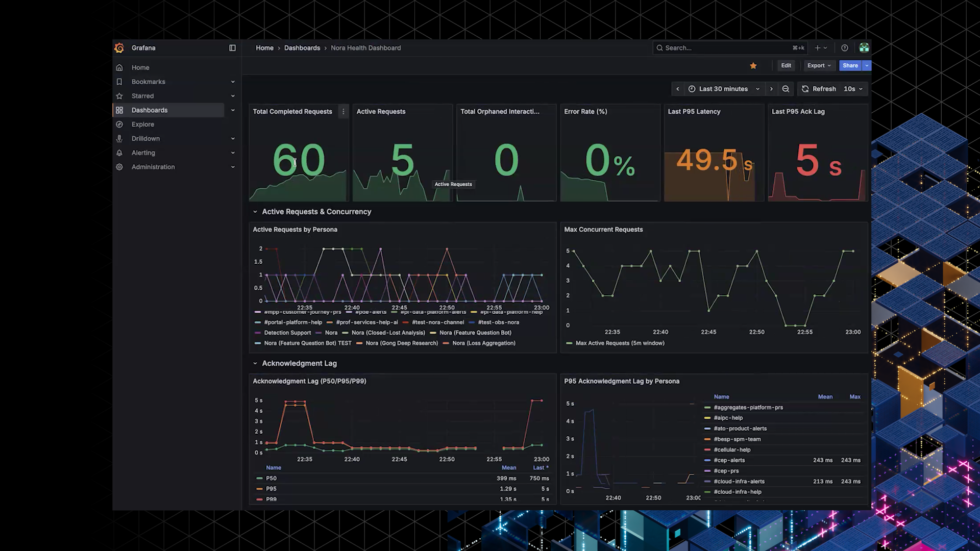Expand the Drilldown section chevron
Viewport: 980px width, 551px height.
coord(233,139)
